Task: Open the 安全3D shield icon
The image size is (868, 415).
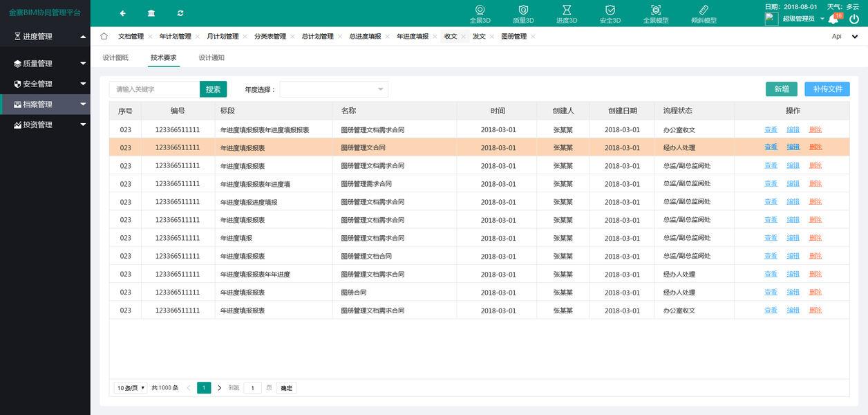Action: click(x=610, y=10)
